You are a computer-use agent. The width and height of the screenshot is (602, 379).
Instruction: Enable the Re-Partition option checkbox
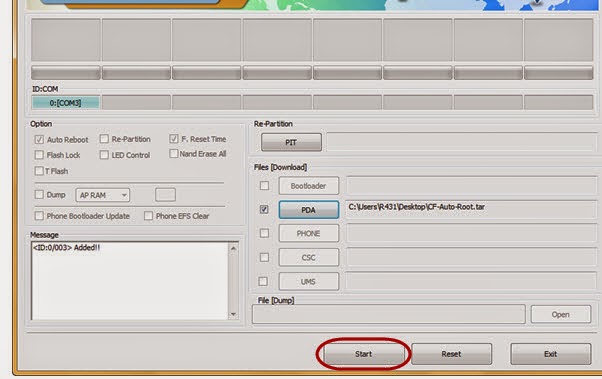tap(104, 139)
